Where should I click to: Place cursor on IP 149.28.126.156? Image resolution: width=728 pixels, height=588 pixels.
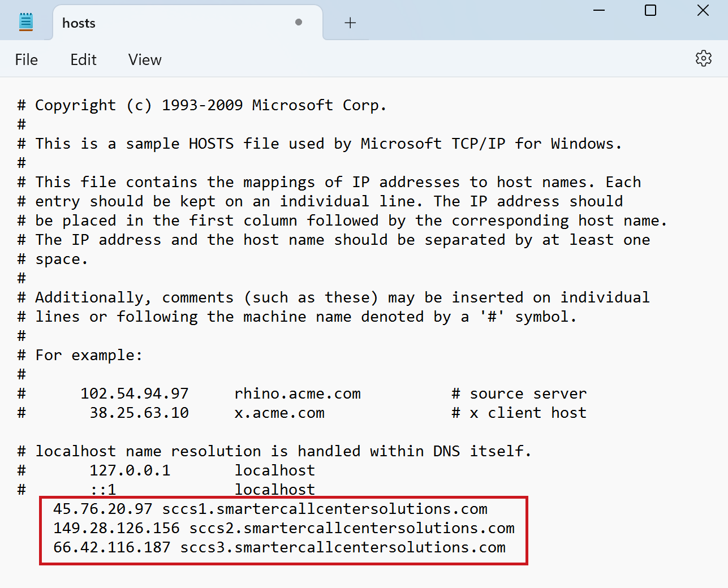117,528
